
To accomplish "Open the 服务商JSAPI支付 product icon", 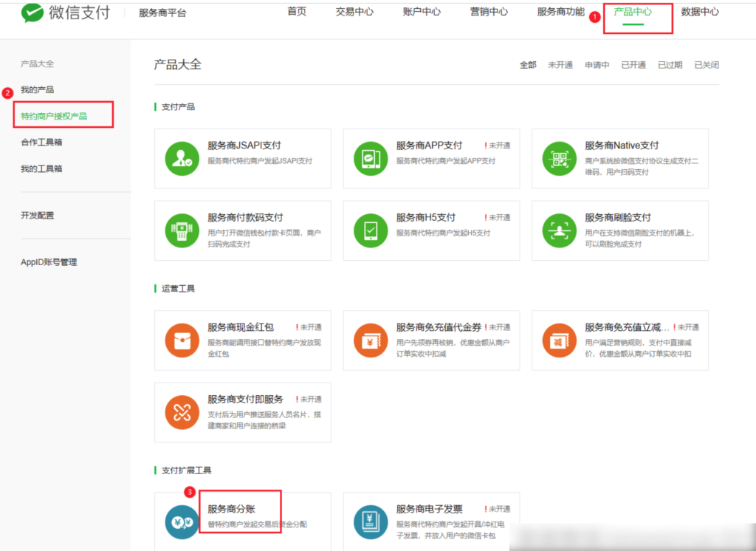I will [181, 158].
